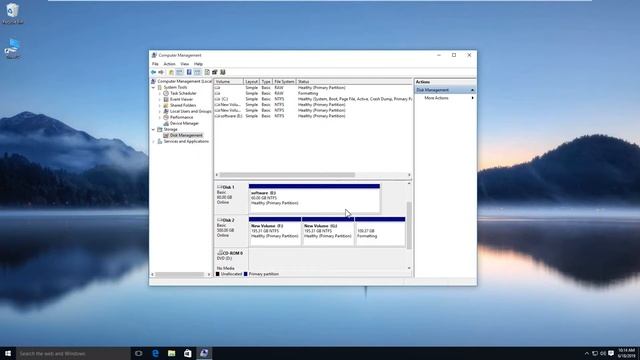Click the disk view vertical scrollbar
The width and height of the screenshot is (640, 360).
[x=409, y=226]
